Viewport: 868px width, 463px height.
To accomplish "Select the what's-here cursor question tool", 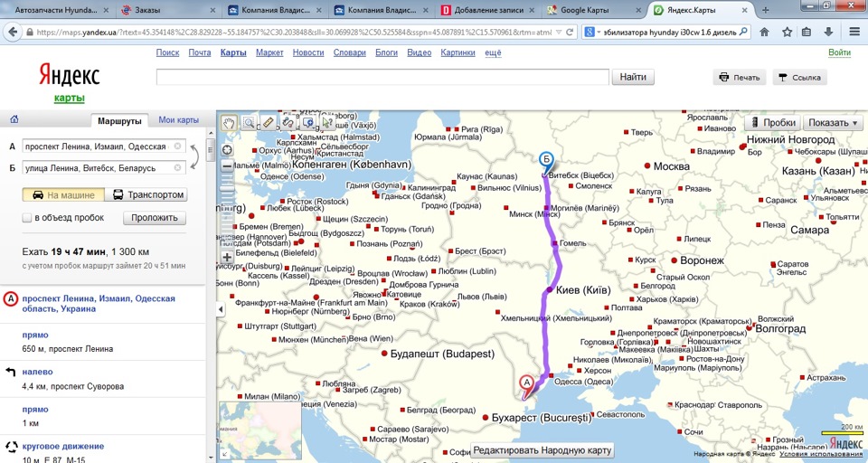I will (328, 122).
